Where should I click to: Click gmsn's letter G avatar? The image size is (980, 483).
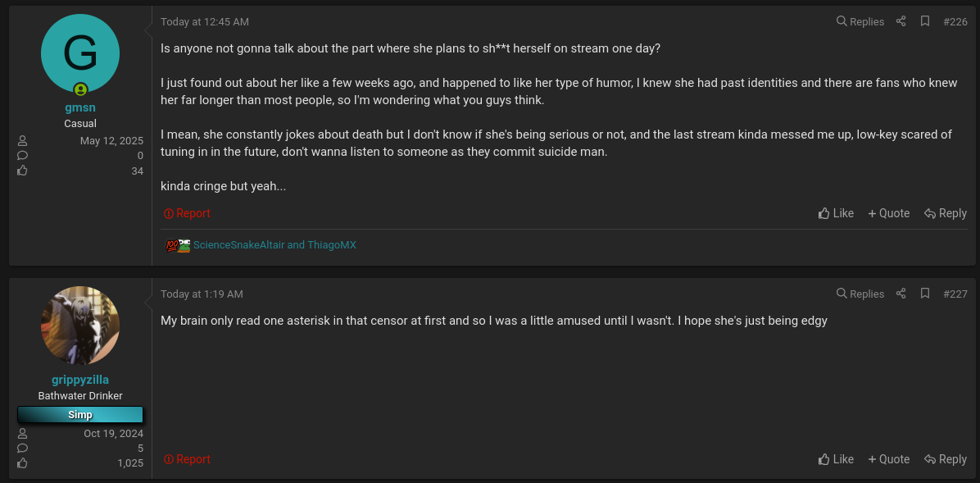click(x=80, y=53)
